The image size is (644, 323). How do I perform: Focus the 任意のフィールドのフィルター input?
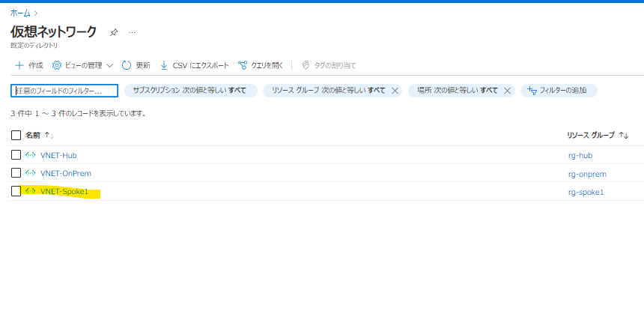point(64,91)
